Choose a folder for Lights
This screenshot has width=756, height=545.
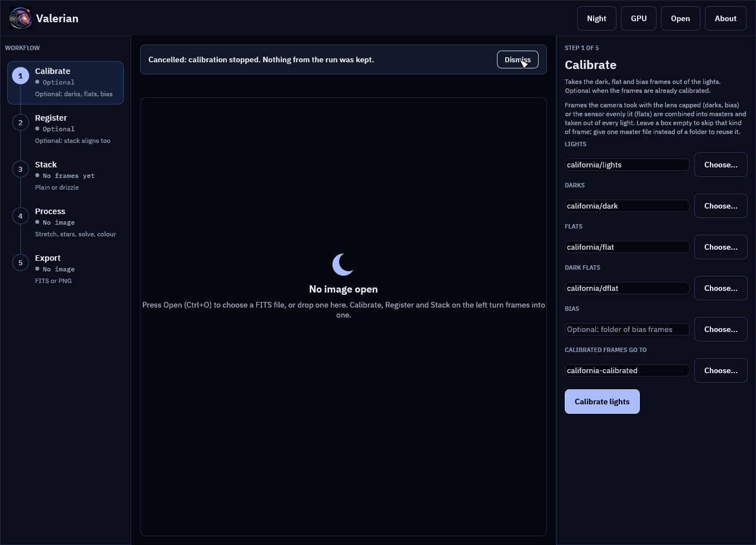721,165
